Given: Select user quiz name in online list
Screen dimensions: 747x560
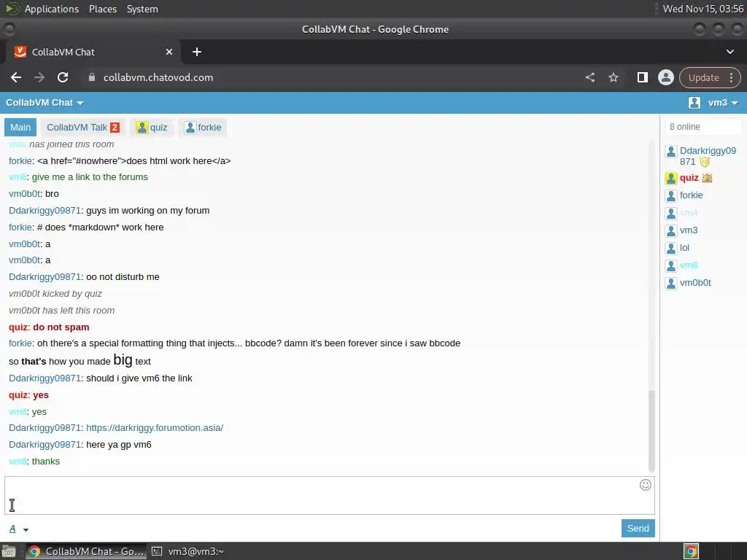Looking at the screenshot, I should [689, 178].
